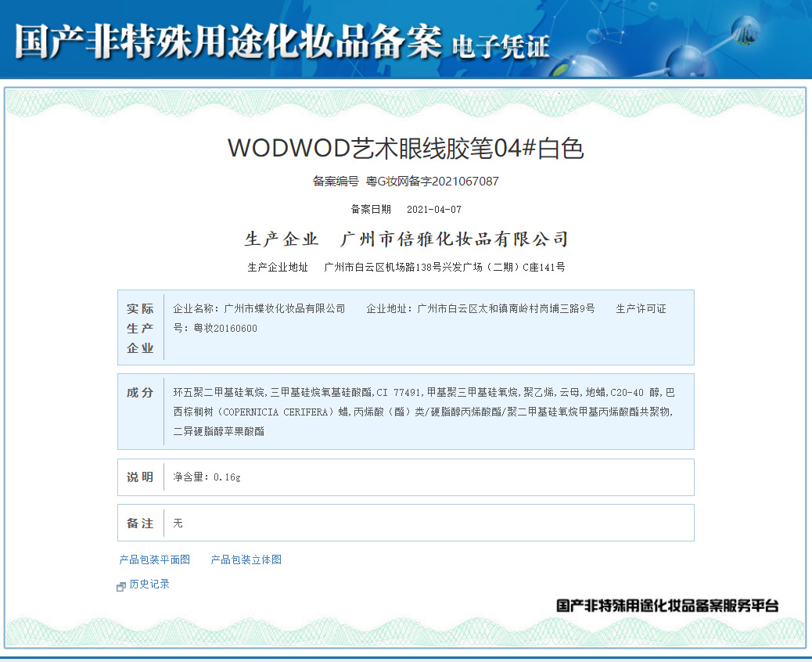Click the 备注 row label
Viewport: 812px width, 662px height.
(140, 523)
